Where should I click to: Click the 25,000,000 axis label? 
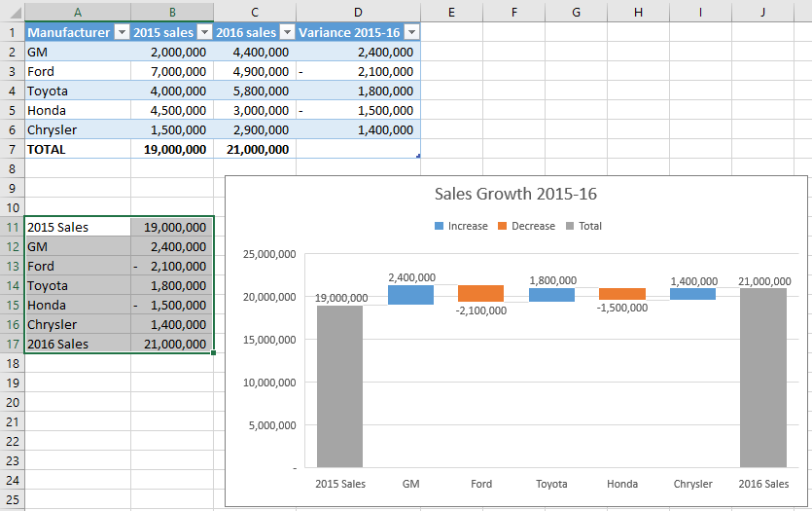click(x=269, y=254)
